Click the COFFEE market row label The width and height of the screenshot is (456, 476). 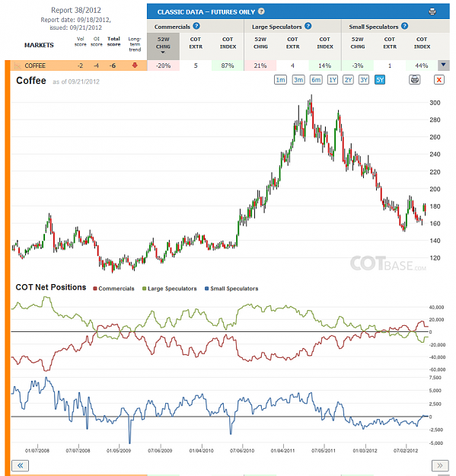click(35, 65)
